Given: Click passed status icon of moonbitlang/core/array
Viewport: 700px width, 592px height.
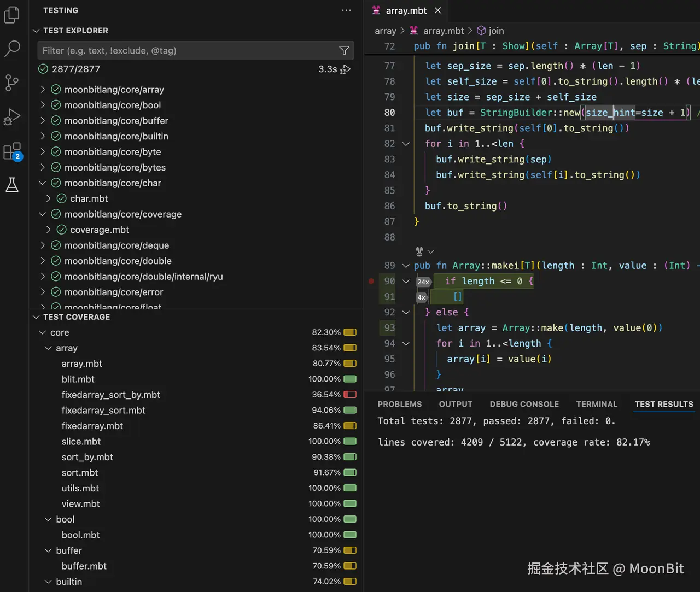Looking at the screenshot, I should [x=56, y=89].
